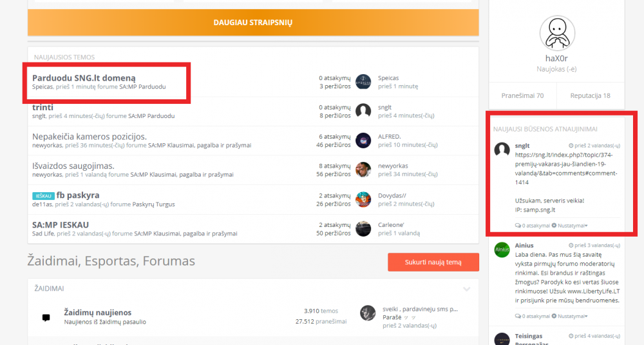644x345 pixels.
Task: Click '6 atsakymų' count in Nepakeičia row
Action: click(x=335, y=137)
